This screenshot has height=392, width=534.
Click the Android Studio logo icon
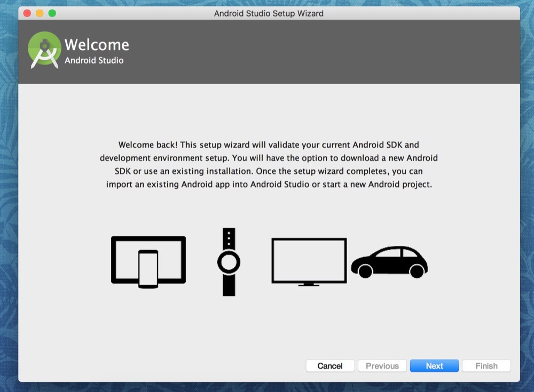[44, 51]
